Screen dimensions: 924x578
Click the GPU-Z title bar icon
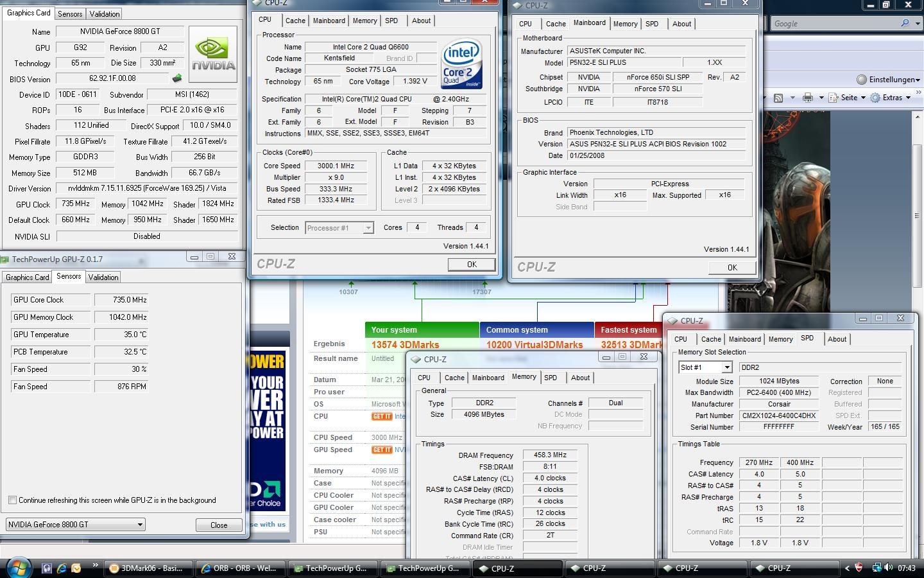pos(5,259)
